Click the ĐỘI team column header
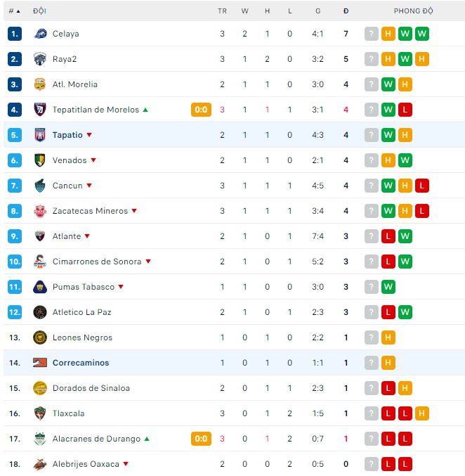This screenshot has width=465, height=476. click(x=39, y=11)
